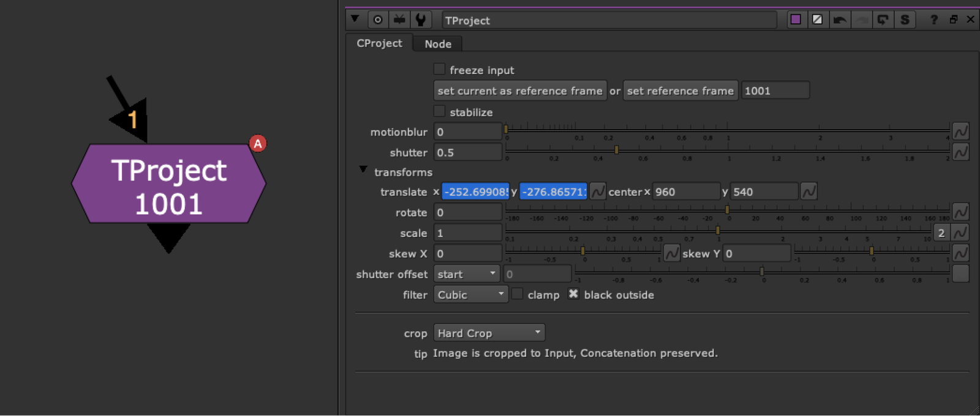
Task: Select the TProject 1001 node
Action: coord(169,184)
